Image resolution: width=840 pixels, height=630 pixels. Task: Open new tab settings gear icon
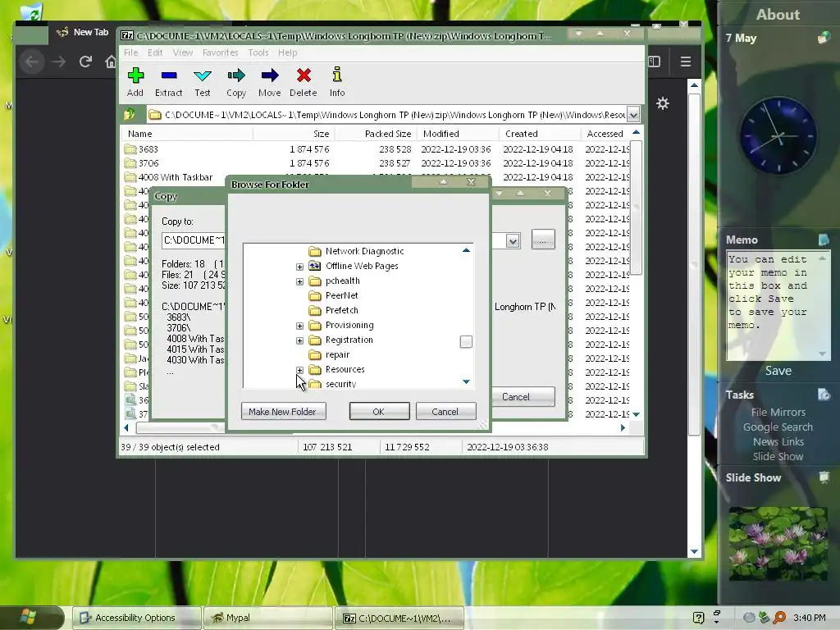[663, 103]
